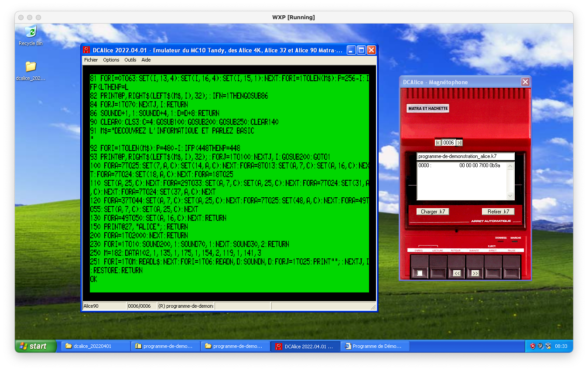Click the 0006 tape counter field
Viewport: 588px width, 371px height.
coord(448,143)
